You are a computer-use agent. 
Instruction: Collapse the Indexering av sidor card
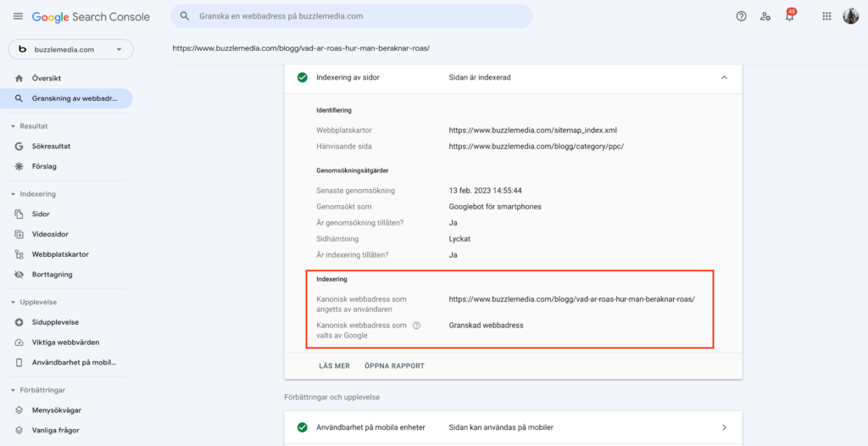[x=724, y=77]
